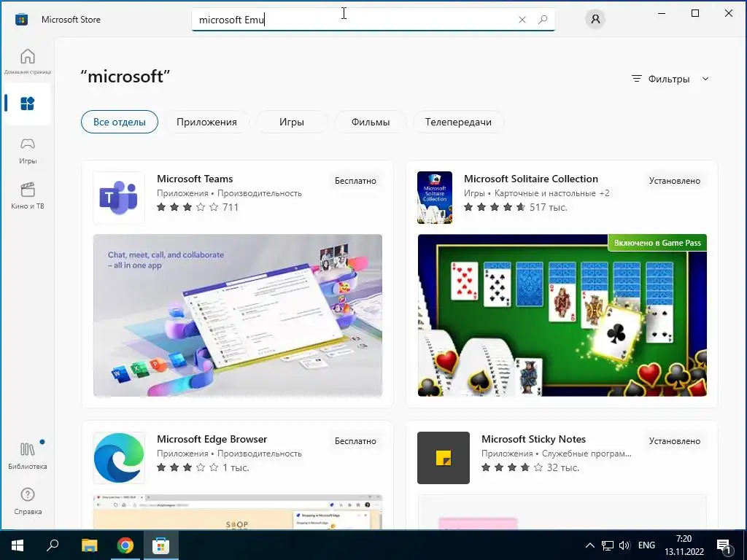Image resolution: width=747 pixels, height=560 pixels.
Task: Select the 'Телепередачи' filter tab
Action: 458,122
